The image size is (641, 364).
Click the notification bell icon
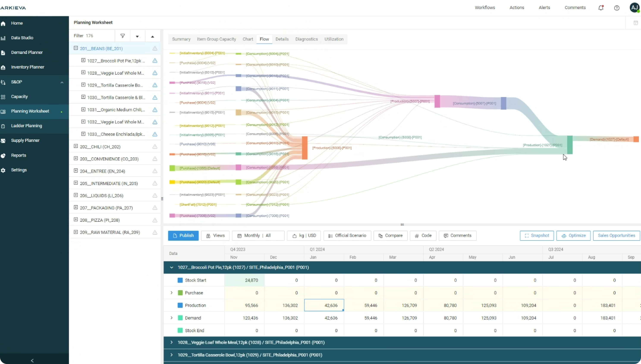pos(601,8)
